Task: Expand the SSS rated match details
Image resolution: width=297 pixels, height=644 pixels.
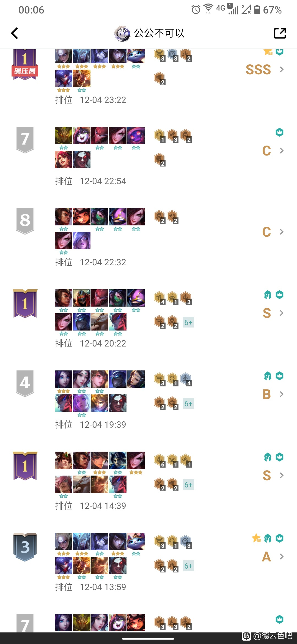Action: point(281,69)
